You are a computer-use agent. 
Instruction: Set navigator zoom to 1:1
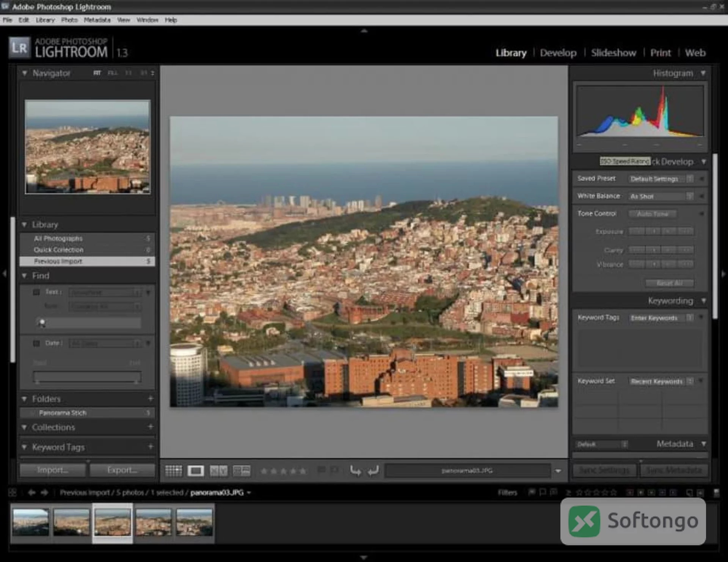tap(129, 73)
